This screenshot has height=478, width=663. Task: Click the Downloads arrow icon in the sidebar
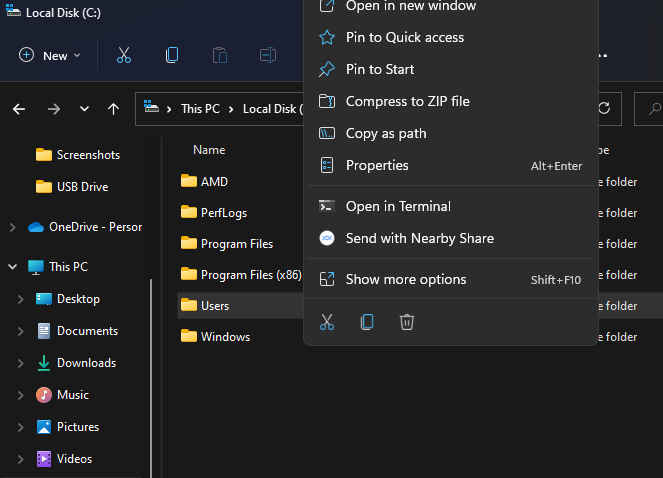pos(44,363)
